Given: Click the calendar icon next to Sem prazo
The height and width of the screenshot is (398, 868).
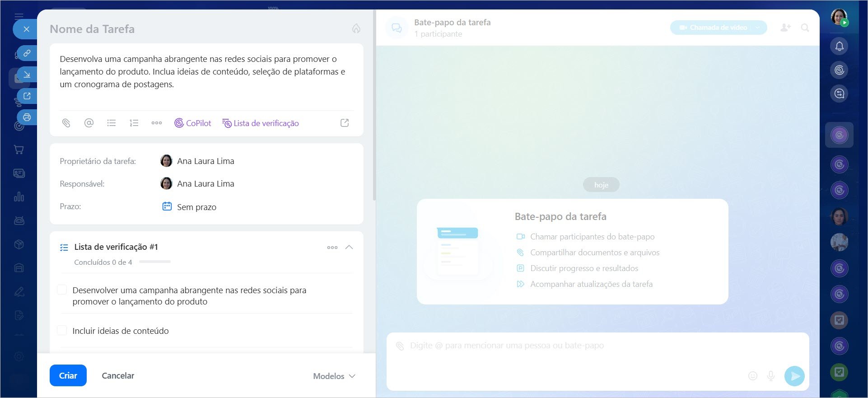Looking at the screenshot, I should coord(167,206).
